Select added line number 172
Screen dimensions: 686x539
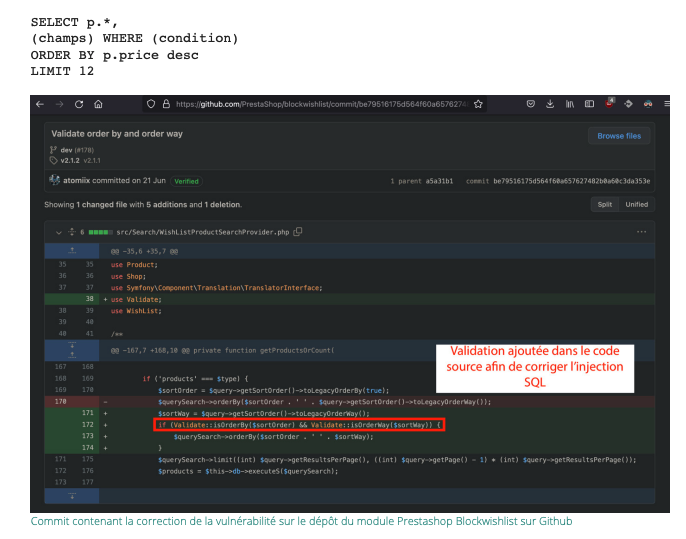pyautogui.click(x=88, y=425)
